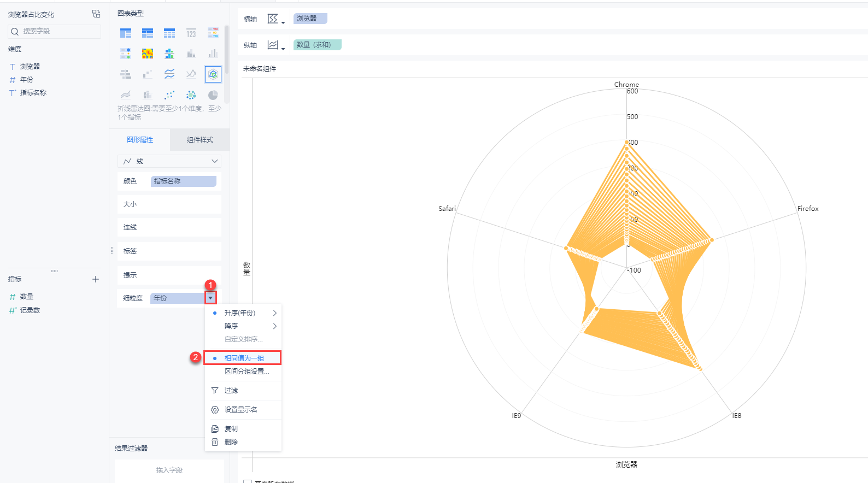Screen dimensions: 868x483
Task: Click the 大小 attribute slot
Action: pyautogui.click(x=169, y=204)
